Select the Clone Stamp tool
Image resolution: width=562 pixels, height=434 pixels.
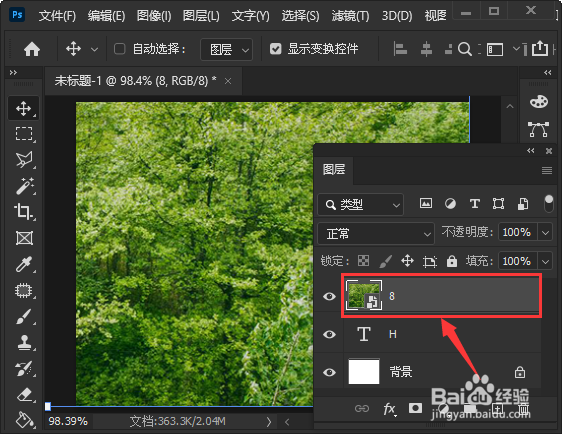[24, 343]
